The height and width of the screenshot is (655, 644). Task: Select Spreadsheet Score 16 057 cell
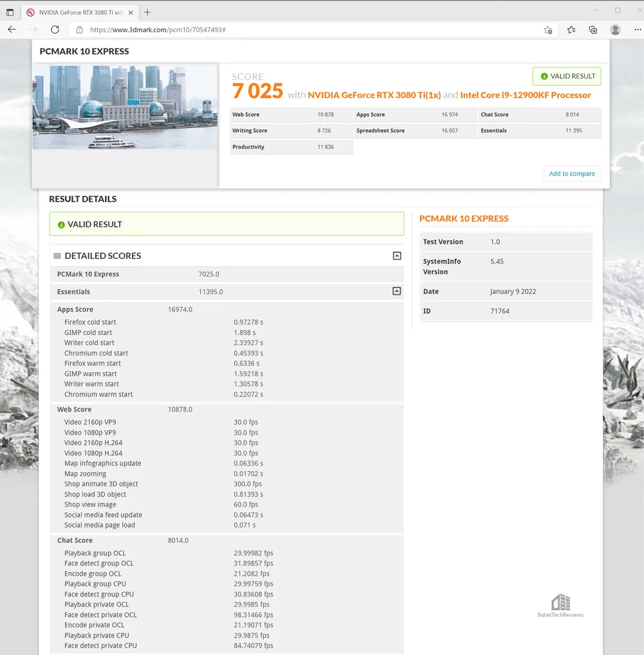pyautogui.click(x=415, y=130)
